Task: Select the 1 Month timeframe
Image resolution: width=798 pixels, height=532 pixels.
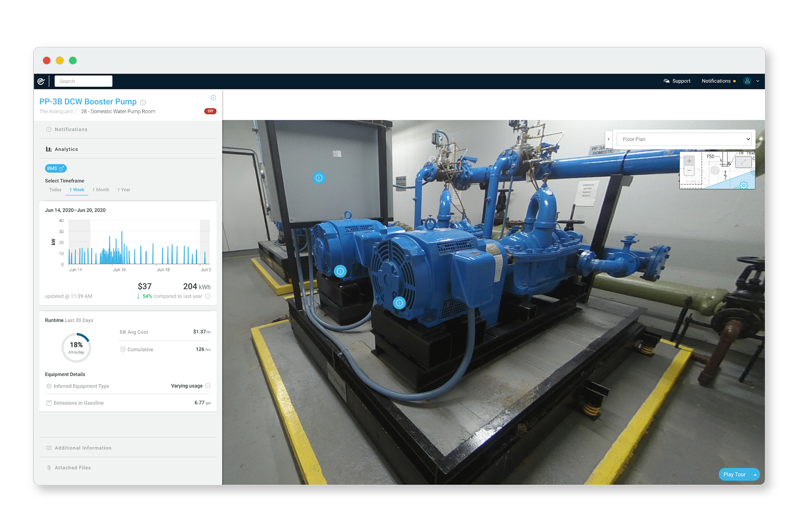Action: 101,190
